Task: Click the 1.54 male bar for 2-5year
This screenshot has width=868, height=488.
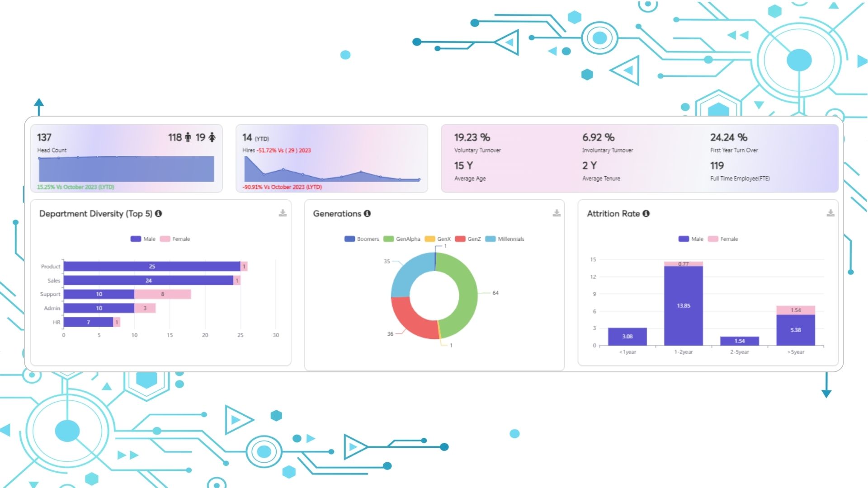Action: coord(740,341)
